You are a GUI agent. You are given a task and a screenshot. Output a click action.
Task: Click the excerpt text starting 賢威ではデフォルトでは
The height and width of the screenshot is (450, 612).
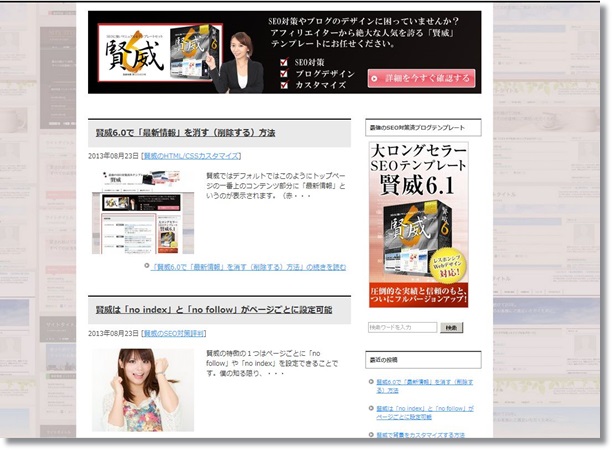pyautogui.click(x=276, y=186)
